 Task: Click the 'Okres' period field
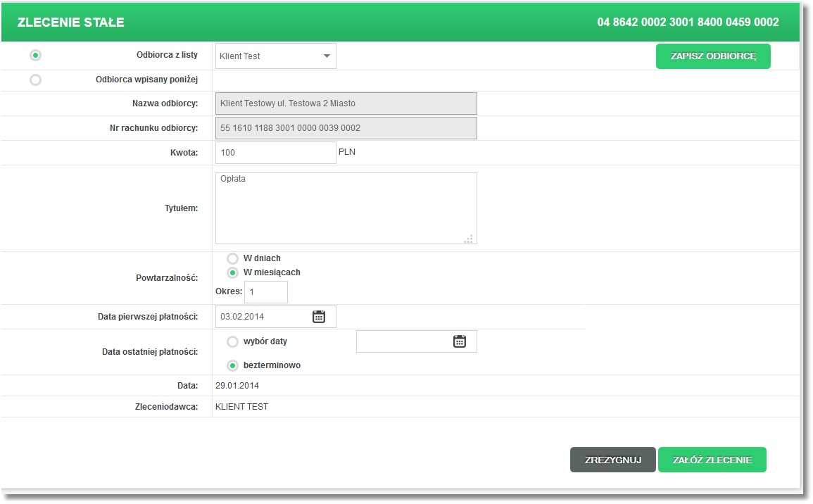pos(266,292)
